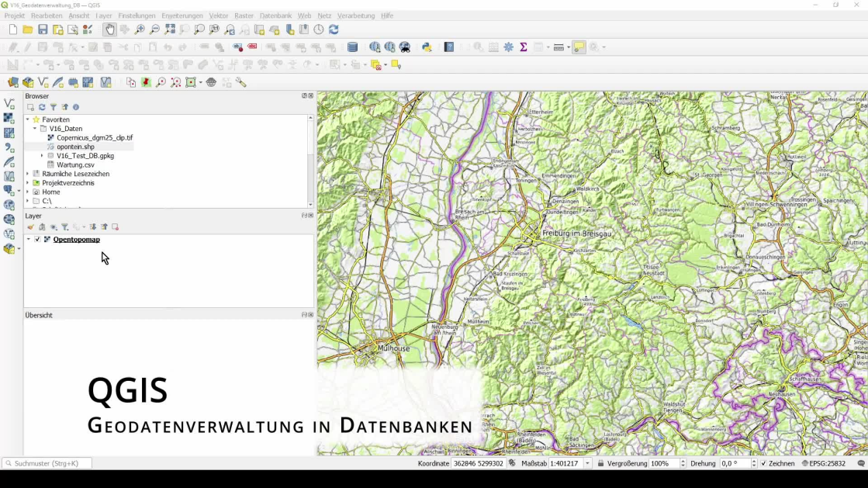Click the wrench icon in the fourth toolbar
This screenshot has height=488, width=868.
point(240,82)
